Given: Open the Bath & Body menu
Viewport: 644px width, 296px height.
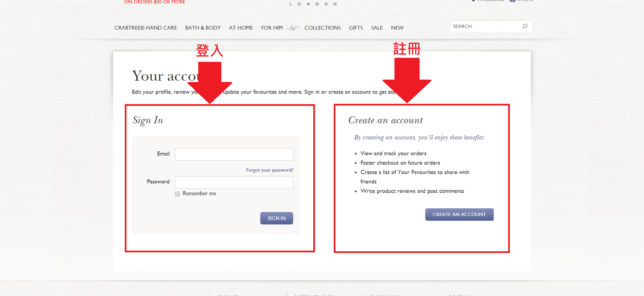Looking at the screenshot, I should click(203, 28).
